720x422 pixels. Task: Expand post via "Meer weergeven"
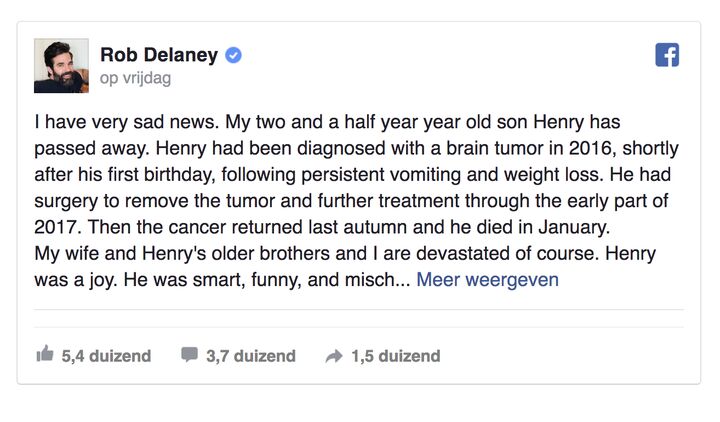point(487,279)
